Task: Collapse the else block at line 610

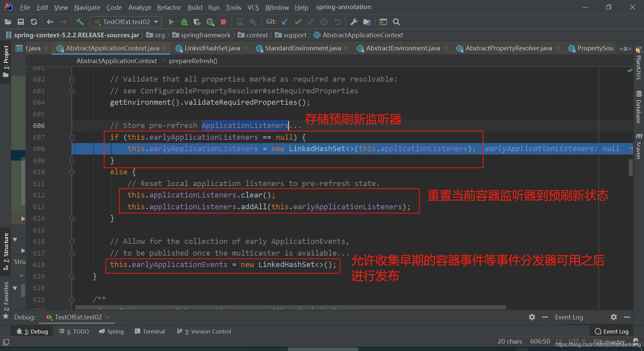Action: [72, 172]
